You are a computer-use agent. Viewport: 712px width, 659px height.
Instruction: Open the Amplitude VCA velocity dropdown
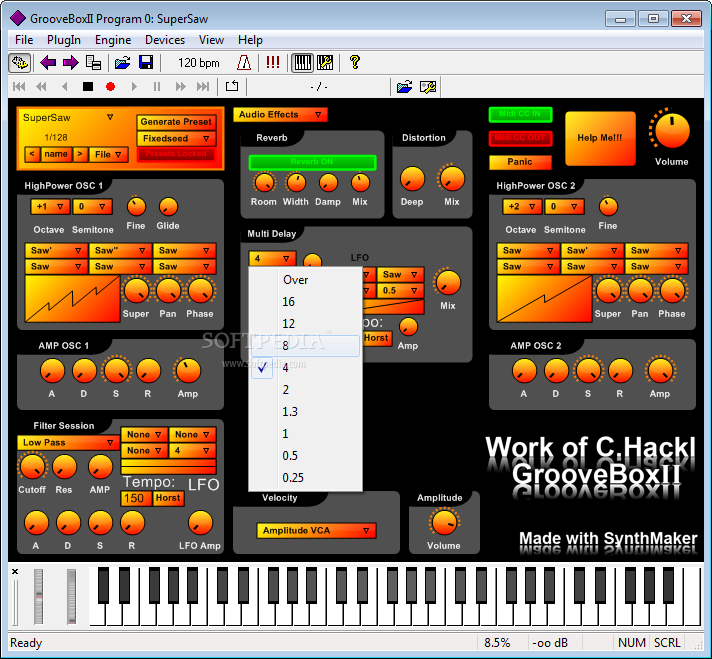tap(316, 530)
